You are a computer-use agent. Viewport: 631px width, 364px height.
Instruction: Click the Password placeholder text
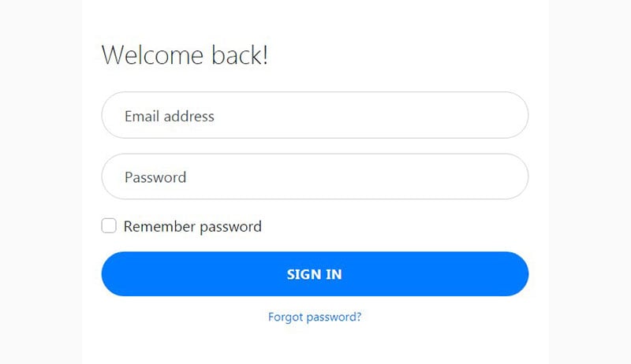pos(155,177)
